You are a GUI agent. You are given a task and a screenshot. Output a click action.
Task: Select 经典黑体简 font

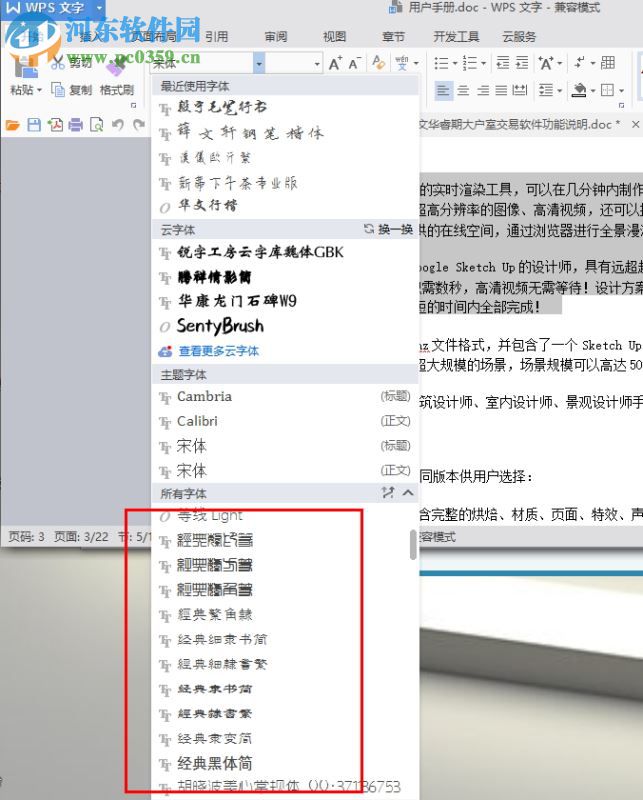pos(283,764)
